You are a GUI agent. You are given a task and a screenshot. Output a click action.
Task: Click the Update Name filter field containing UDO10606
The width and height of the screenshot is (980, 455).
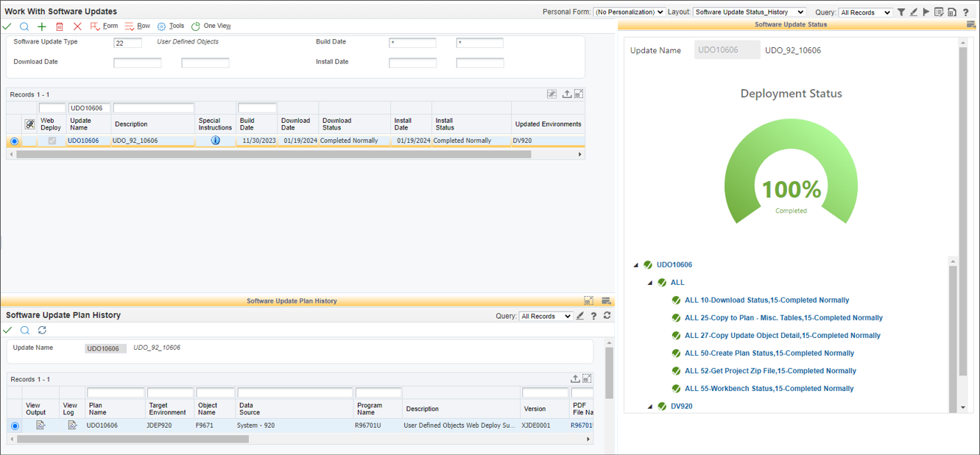pos(89,107)
